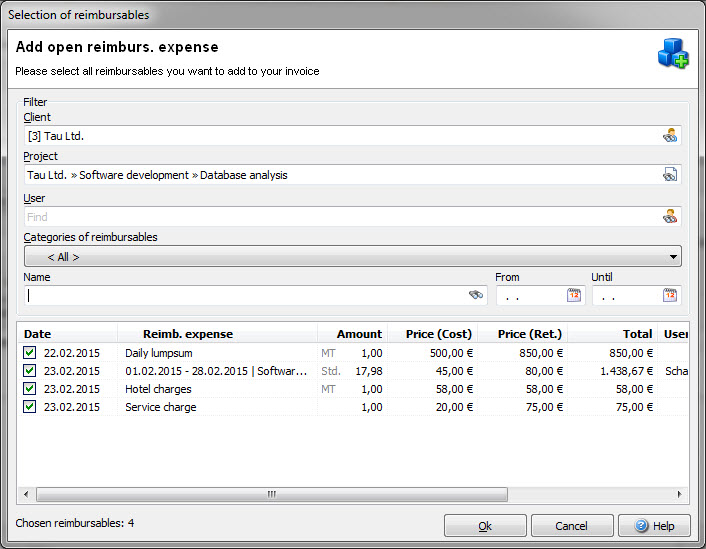Click the blue cubes add icon
The width and height of the screenshot is (706, 549).
tap(672, 54)
